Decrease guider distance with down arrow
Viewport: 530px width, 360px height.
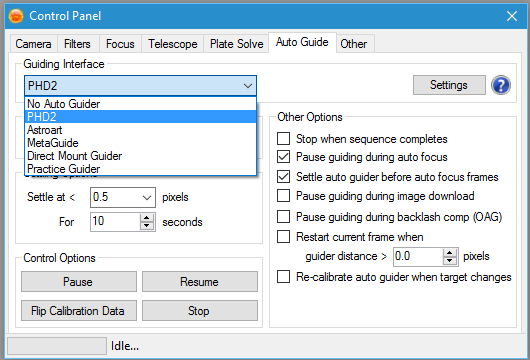tap(450, 261)
